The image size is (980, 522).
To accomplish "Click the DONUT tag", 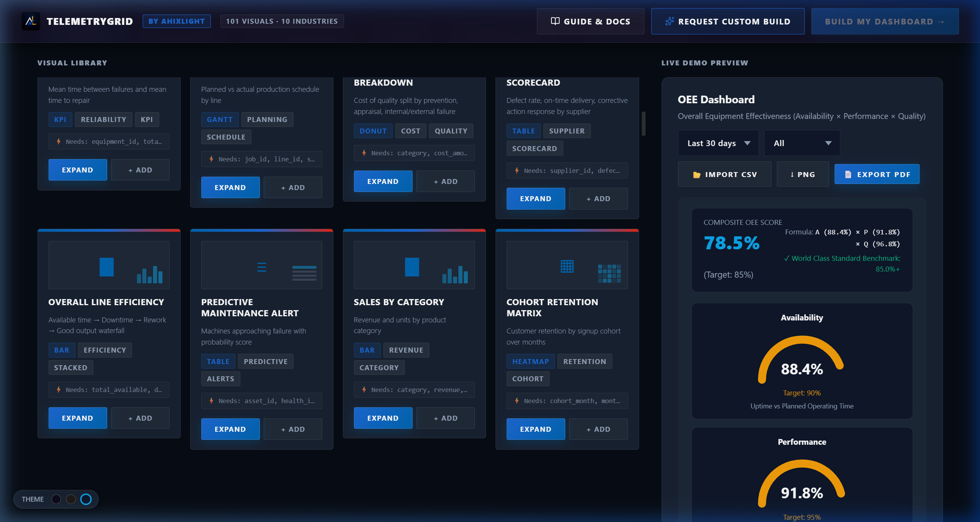I will coord(373,131).
